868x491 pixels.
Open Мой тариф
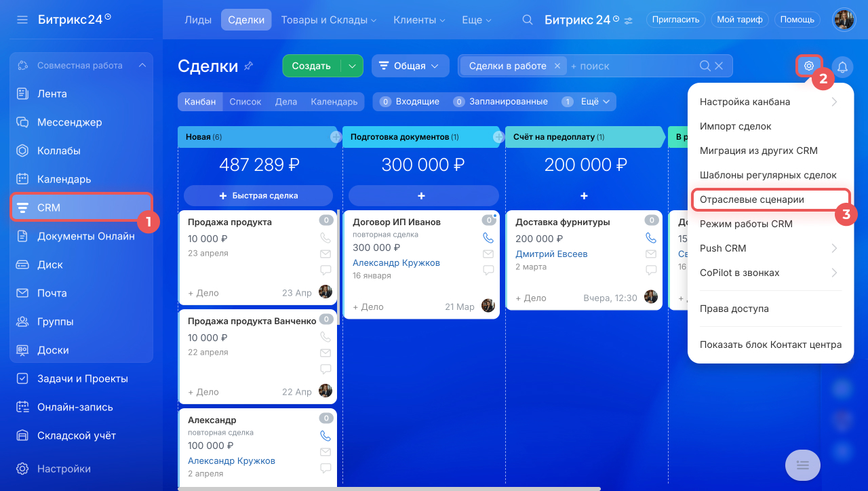coord(739,20)
